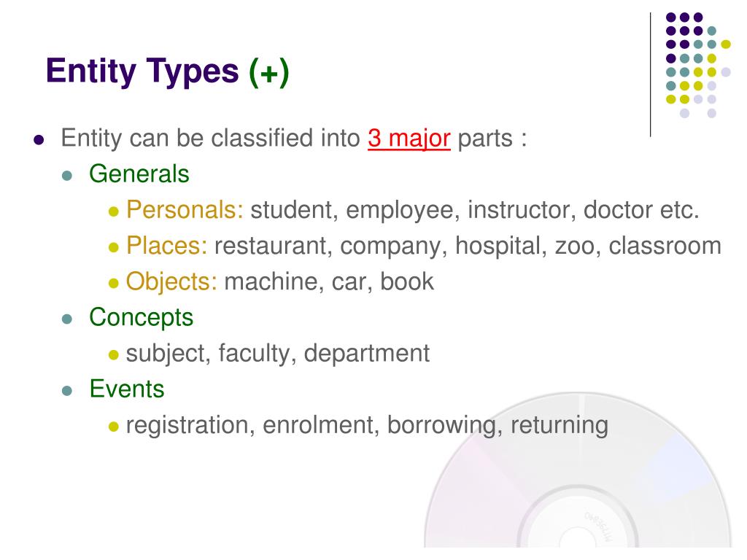Click the yellow bullet before Personals
The height and width of the screenshot is (560, 747).
pos(113,211)
